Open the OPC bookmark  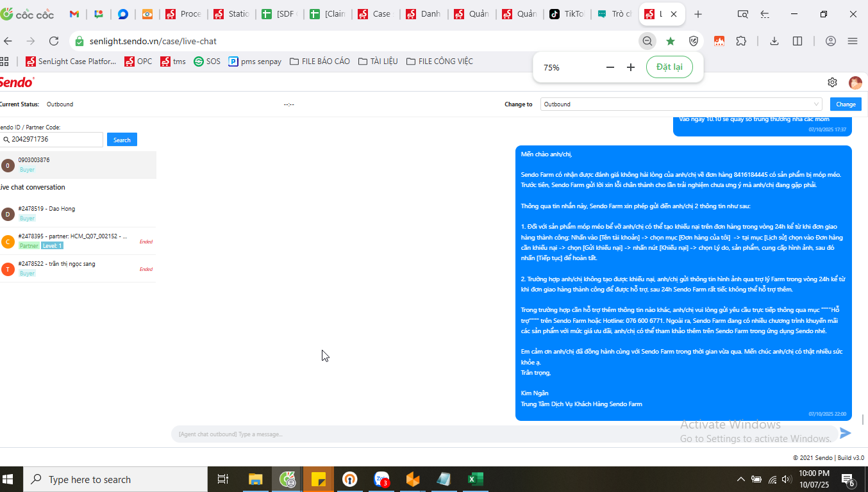click(138, 61)
